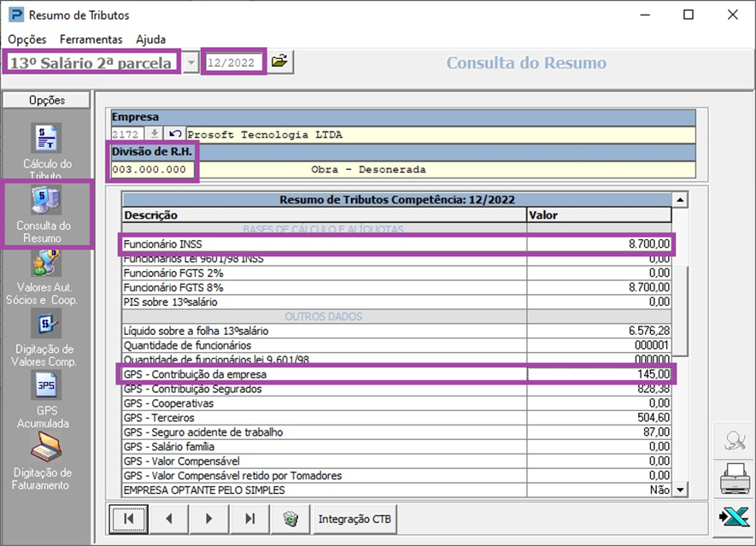Click the open folder icon beside date
The width and height of the screenshot is (756, 546).
click(x=279, y=62)
